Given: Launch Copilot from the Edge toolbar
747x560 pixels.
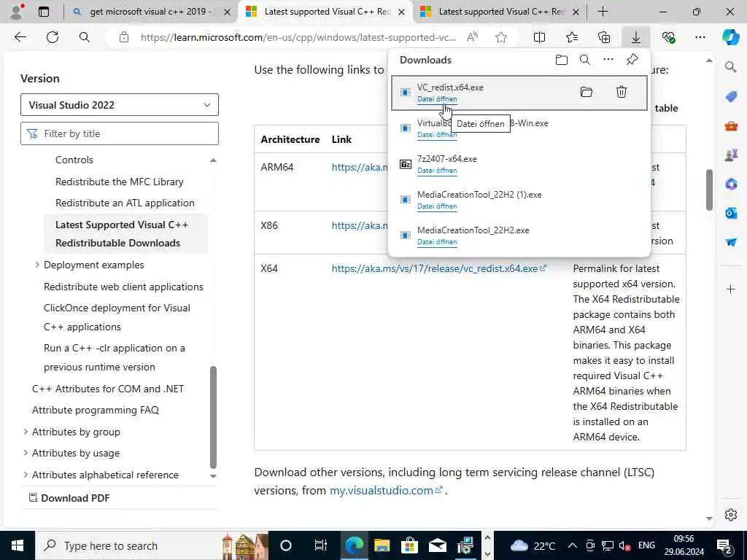Looking at the screenshot, I should tap(730, 37).
